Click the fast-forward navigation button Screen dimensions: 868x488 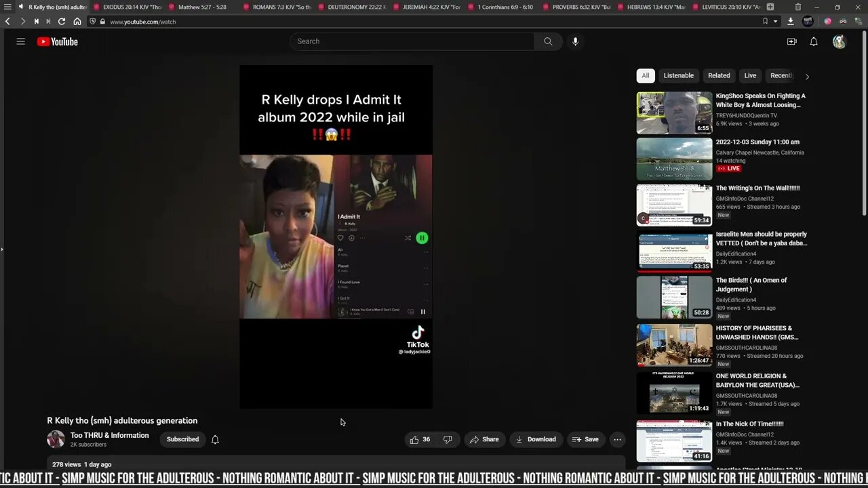pyautogui.click(x=48, y=22)
